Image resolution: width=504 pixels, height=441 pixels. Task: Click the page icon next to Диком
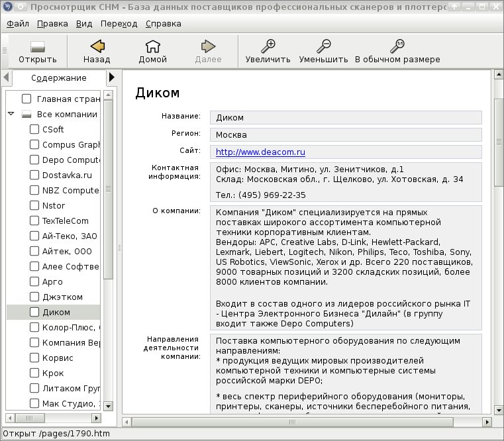[x=34, y=312]
